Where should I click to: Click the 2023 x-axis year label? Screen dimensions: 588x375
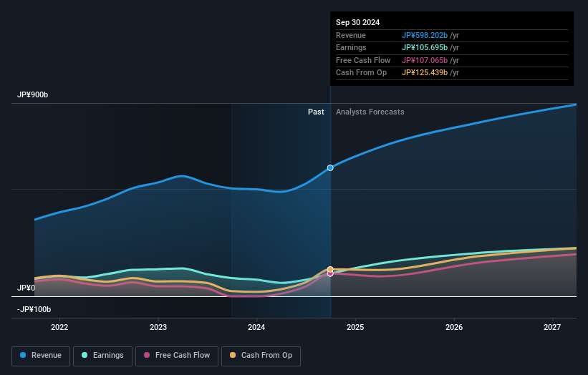point(158,327)
